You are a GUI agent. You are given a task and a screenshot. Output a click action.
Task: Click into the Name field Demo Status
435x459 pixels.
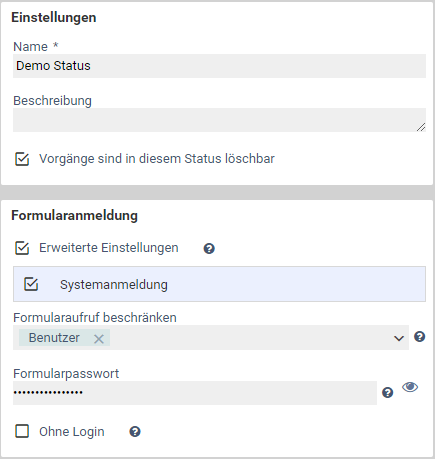point(219,66)
